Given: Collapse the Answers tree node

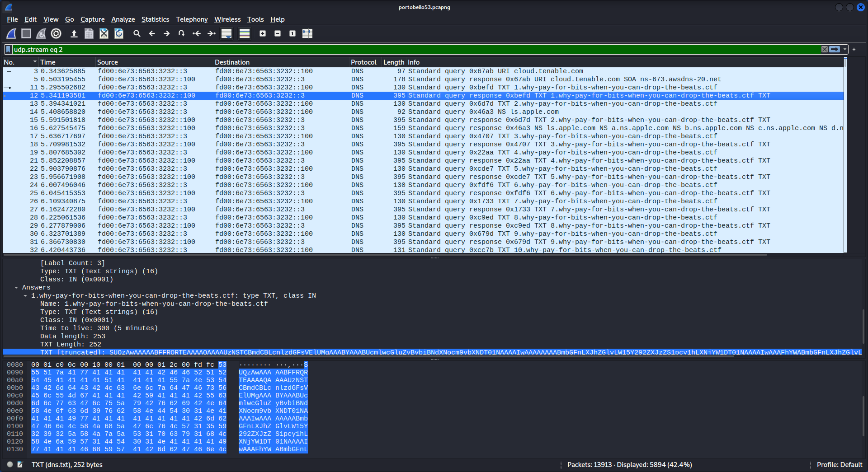Looking at the screenshot, I should click(16, 288).
